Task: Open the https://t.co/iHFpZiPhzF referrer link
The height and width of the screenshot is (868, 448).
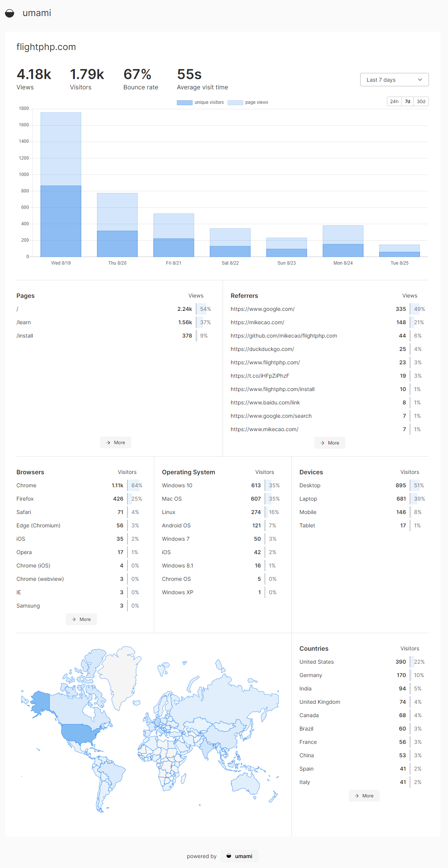Action: pos(260,376)
